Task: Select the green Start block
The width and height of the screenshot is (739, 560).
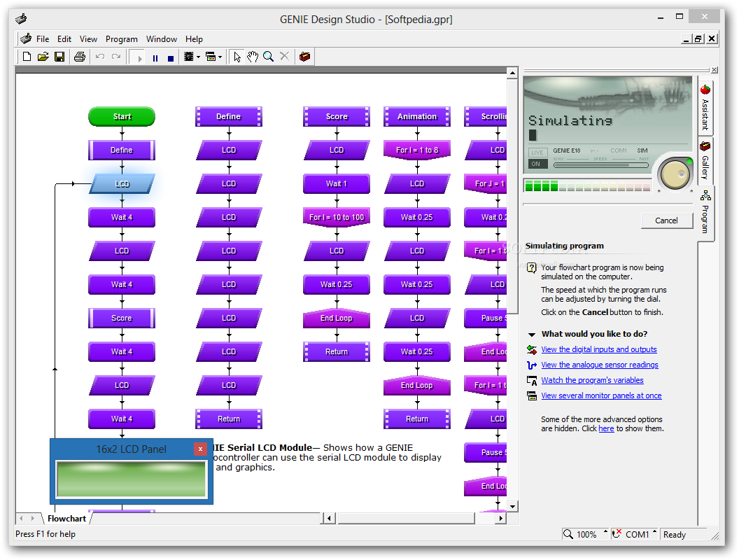Action: tap(122, 116)
